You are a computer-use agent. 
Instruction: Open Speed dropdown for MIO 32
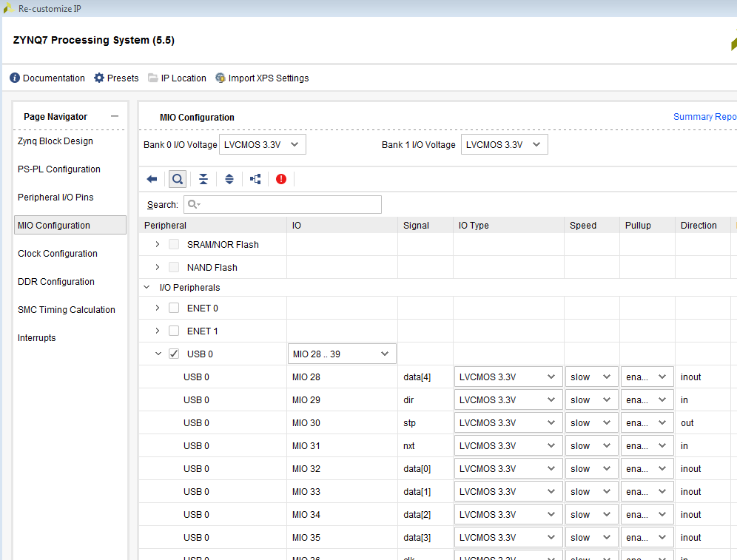591,469
